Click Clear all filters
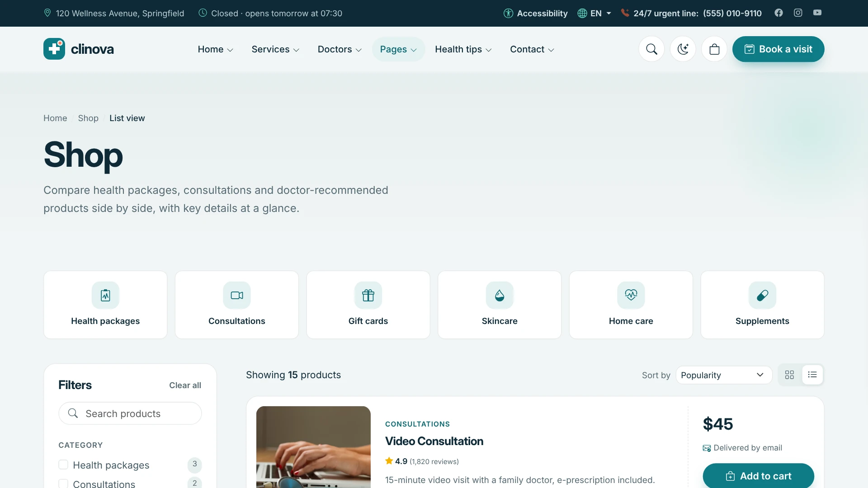This screenshot has height=488, width=868. pyautogui.click(x=185, y=385)
